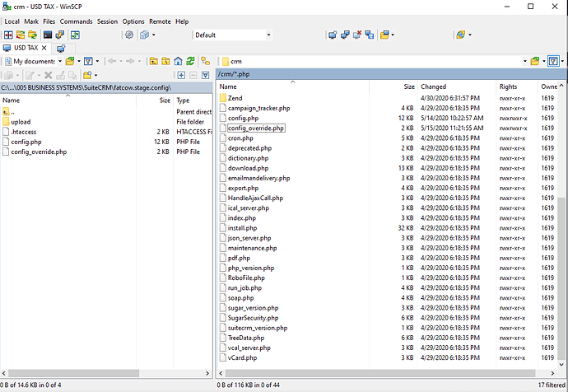Click the /crm/*.php remote path bar
Viewport: 568px width, 392px height.
tap(392, 74)
